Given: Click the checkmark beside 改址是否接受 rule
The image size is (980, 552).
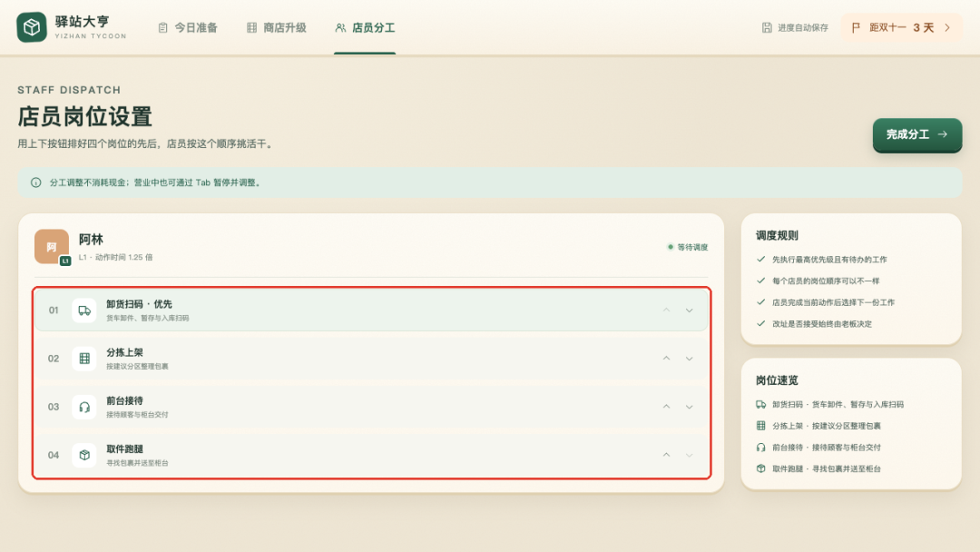Looking at the screenshot, I should click(x=760, y=324).
